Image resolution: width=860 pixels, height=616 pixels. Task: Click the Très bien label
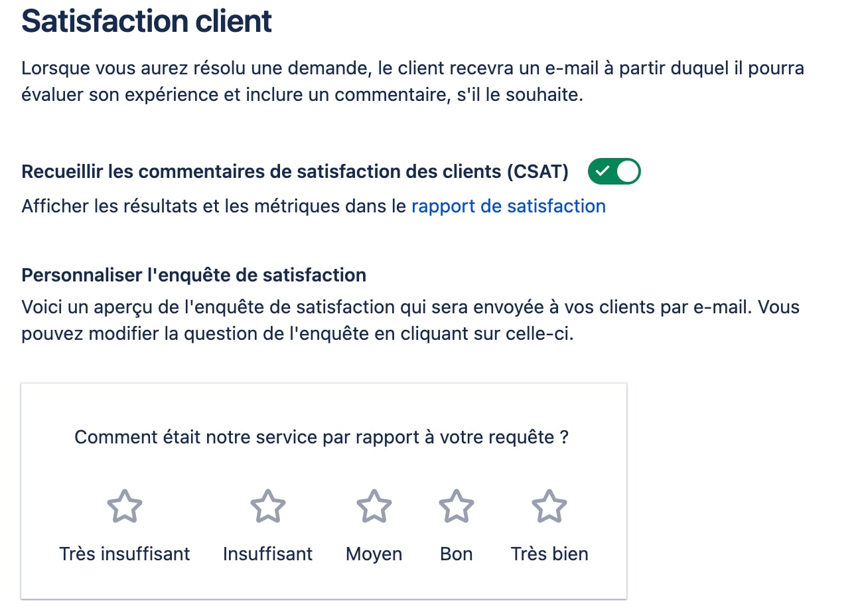tap(549, 554)
